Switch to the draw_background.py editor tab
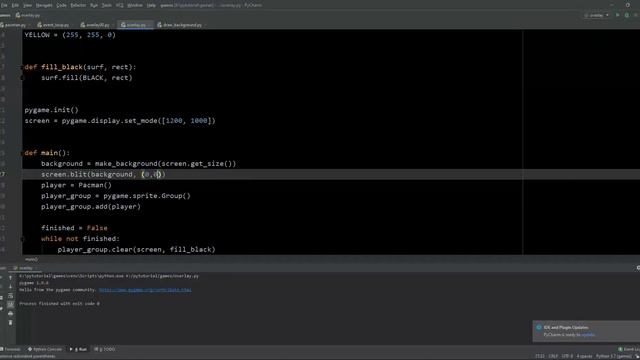Image resolution: width=640 pixels, height=360 pixels. tap(180, 25)
